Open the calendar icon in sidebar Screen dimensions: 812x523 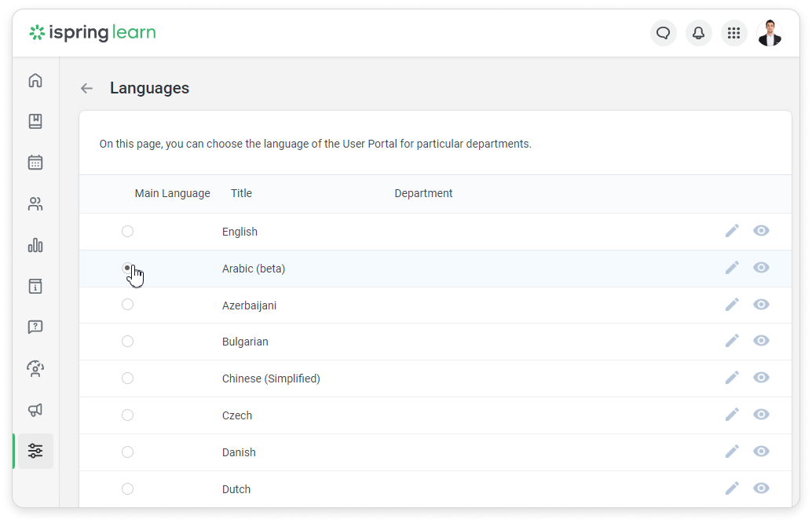pyautogui.click(x=35, y=163)
